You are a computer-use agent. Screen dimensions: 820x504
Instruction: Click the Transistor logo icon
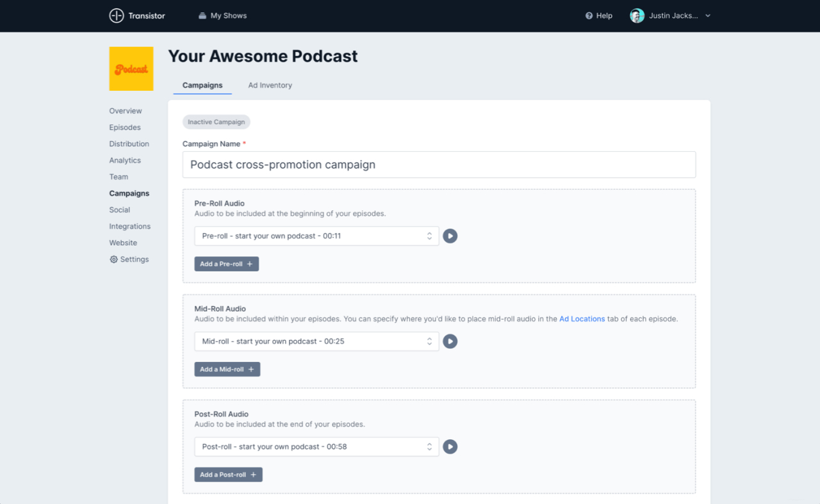(116, 15)
